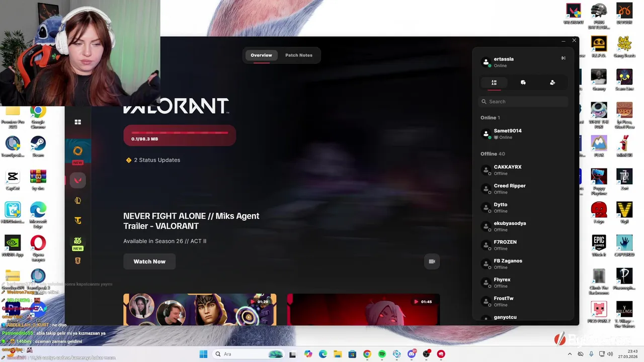This screenshot has width=644, height=362.
Task: Open the 2 Status Updates link
Action: (153, 160)
